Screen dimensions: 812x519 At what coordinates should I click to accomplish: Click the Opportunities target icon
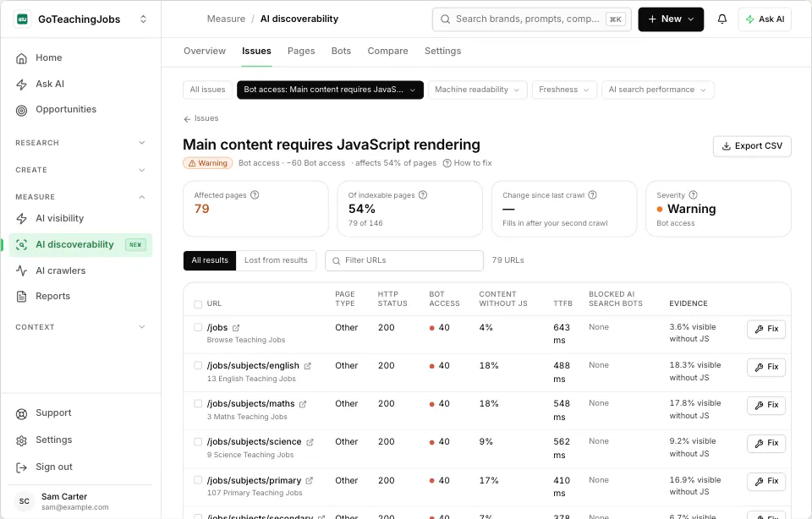point(21,110)
